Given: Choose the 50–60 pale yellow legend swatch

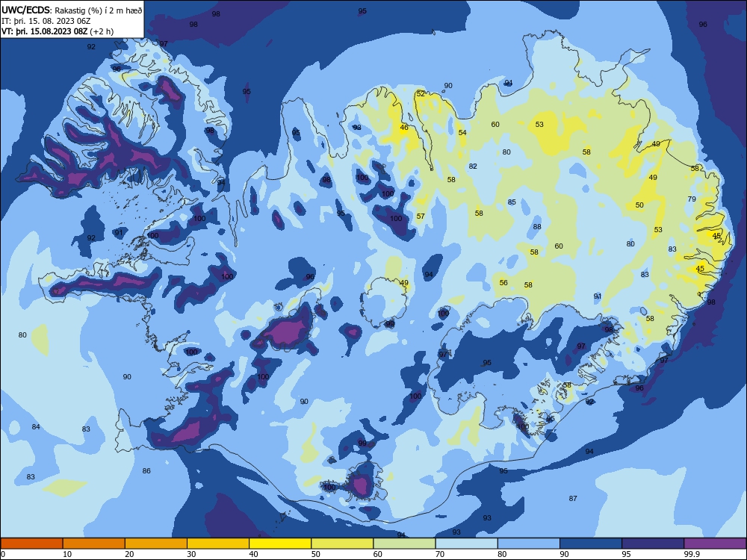Looking at the screenshot, I should (x=343, y=544).
